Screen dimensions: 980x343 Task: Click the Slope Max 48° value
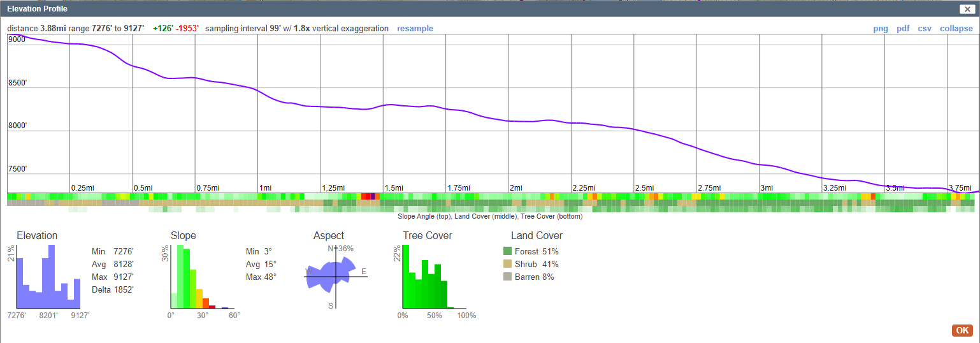(269, 277)
